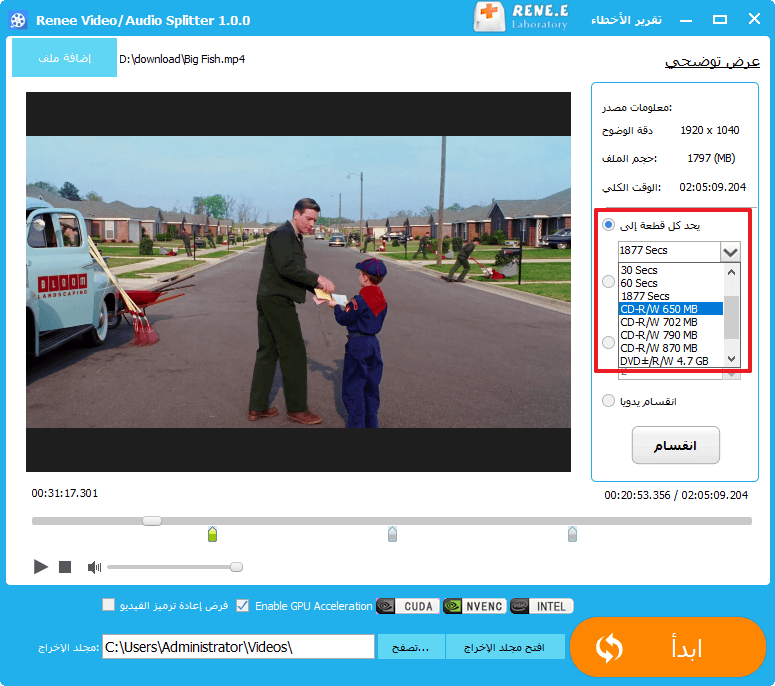Click the 'تصفح...' browse button
Image resolution: width=775 pixels, height=686 pixels.
coord(411,647)
